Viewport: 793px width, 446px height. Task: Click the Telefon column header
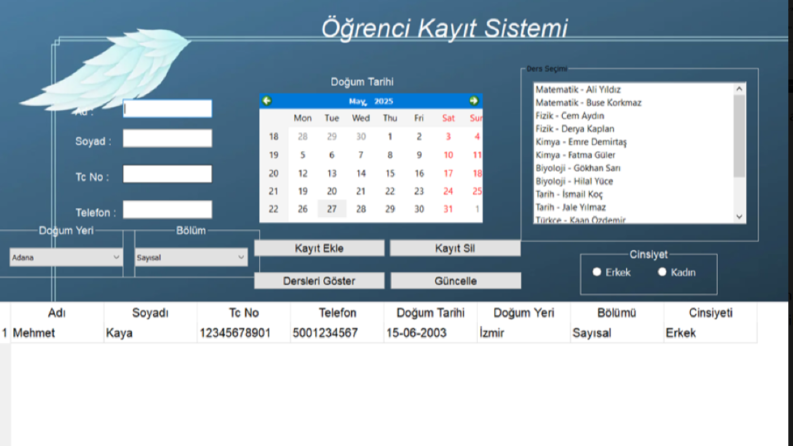click(337, 313)
